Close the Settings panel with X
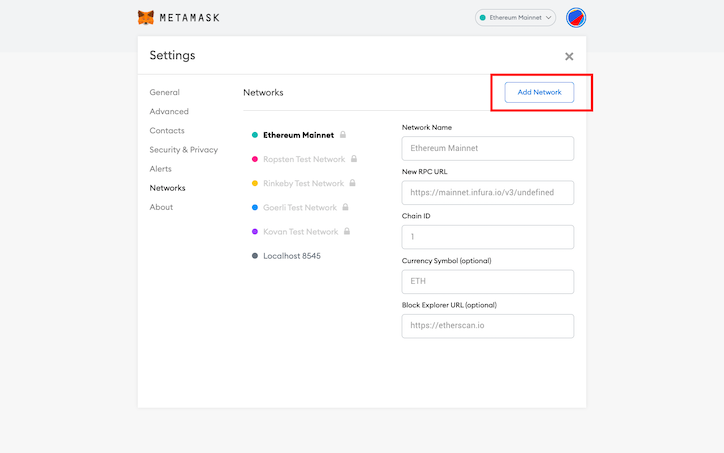 (569, 56)
